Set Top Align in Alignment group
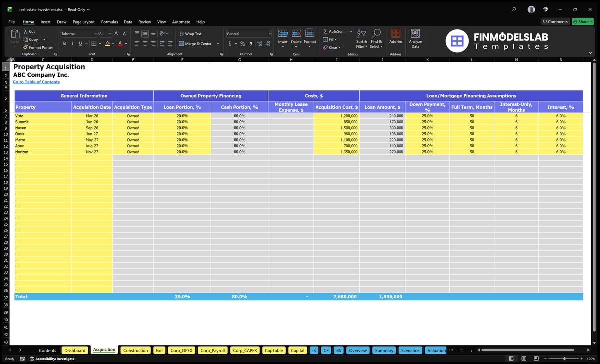600x364 pixels. 137,34
